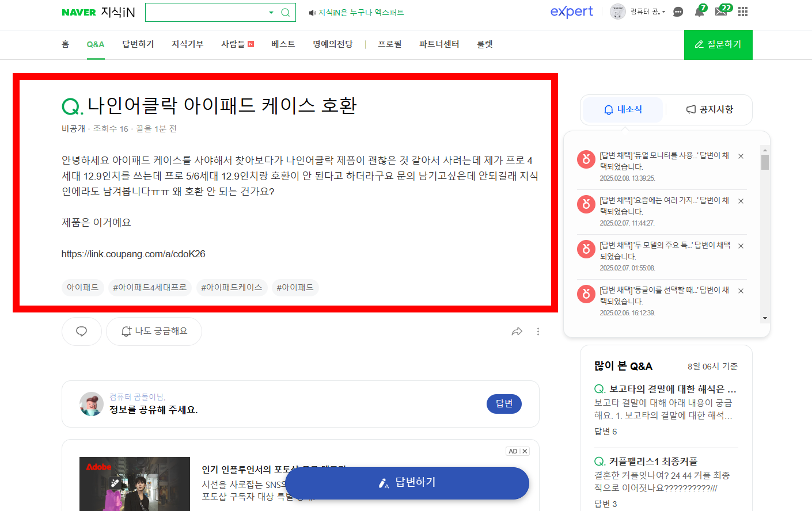
Task: Expand the search box dropdown arrow
Action: point(271,13)
